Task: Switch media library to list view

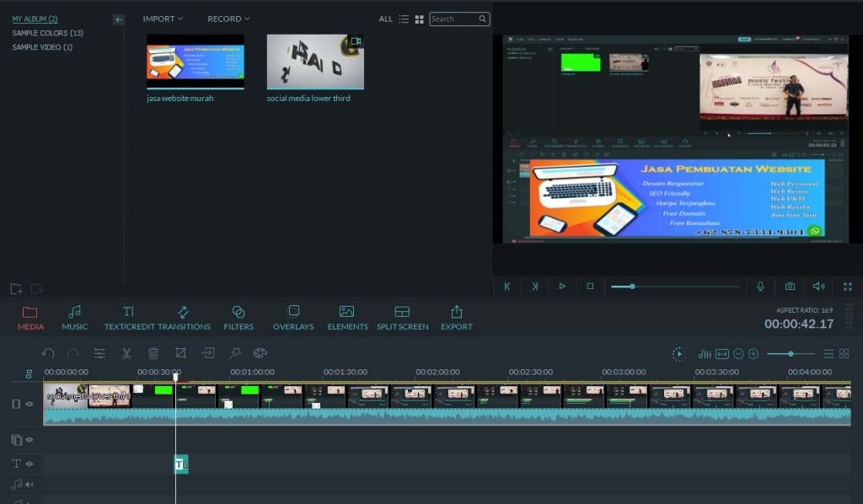Action: 404,19
